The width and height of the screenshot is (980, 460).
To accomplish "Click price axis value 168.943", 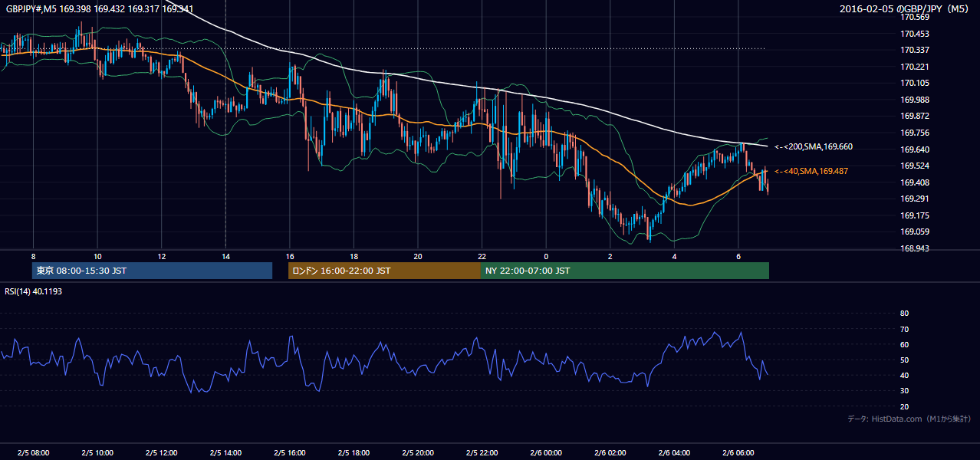I will tap(915, 248).
